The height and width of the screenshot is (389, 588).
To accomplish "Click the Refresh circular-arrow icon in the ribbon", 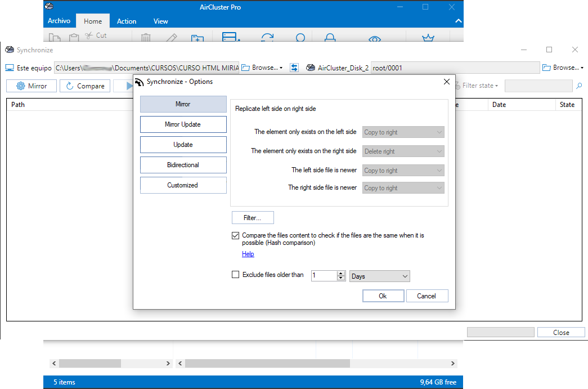I will coord(267,38).
